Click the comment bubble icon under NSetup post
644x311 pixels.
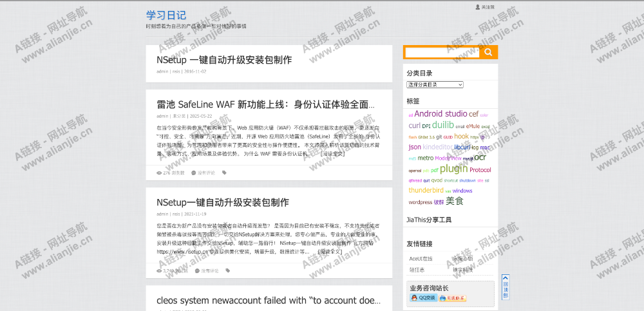(197, 270)
